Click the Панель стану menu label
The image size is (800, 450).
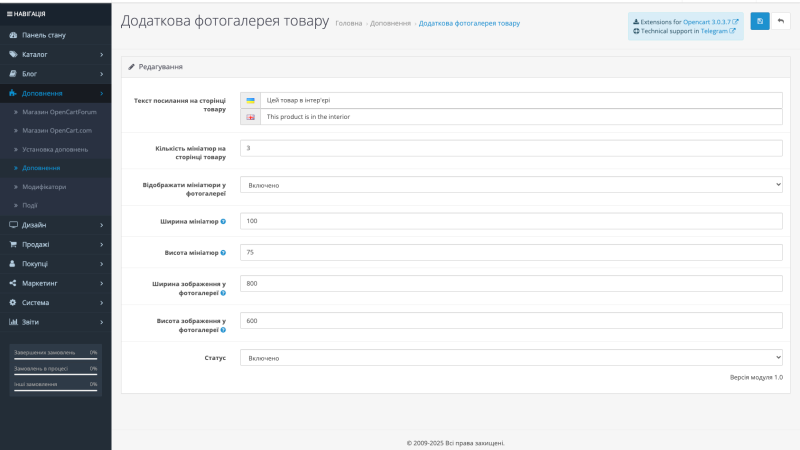tap(44, 35)
